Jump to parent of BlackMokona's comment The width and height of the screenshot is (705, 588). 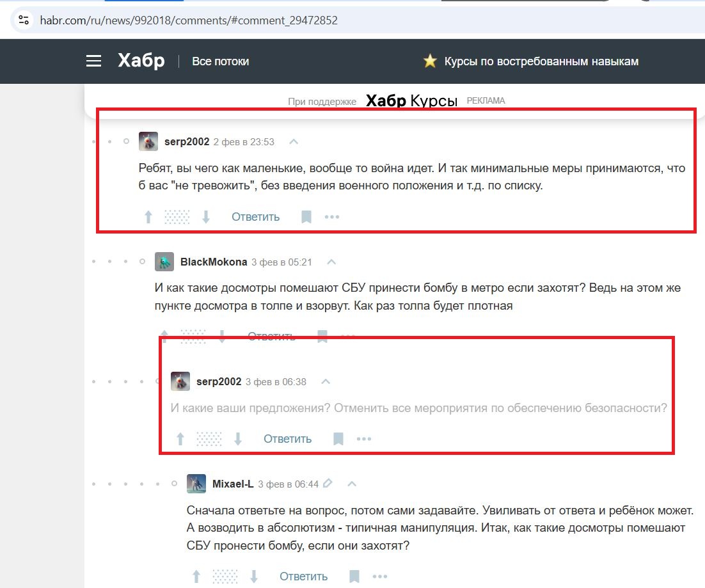(331, 262)
